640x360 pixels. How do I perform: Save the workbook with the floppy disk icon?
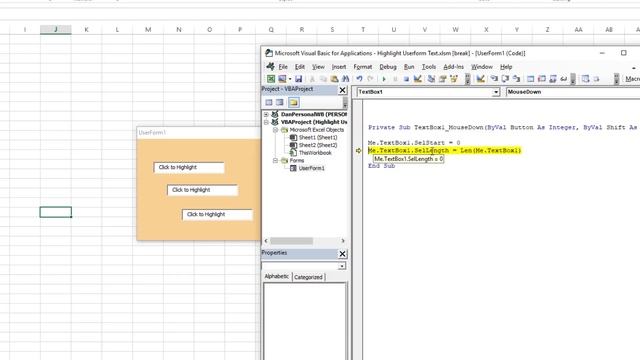(x=299, y=79)
